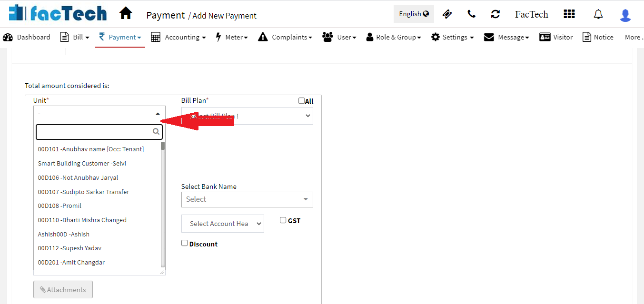Open the Select Account Head dropdown
Viewport: 644px width, 304px height.
click(222, 224)
